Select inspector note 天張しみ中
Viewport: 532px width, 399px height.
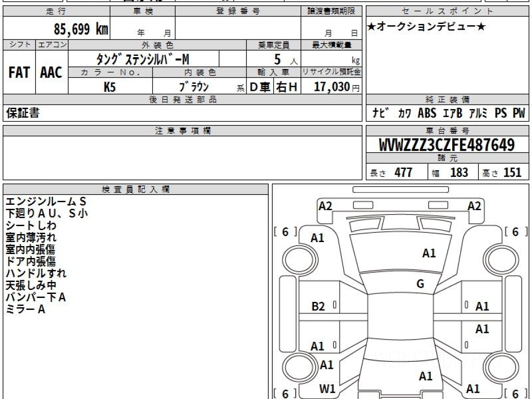tap(31, 286)
